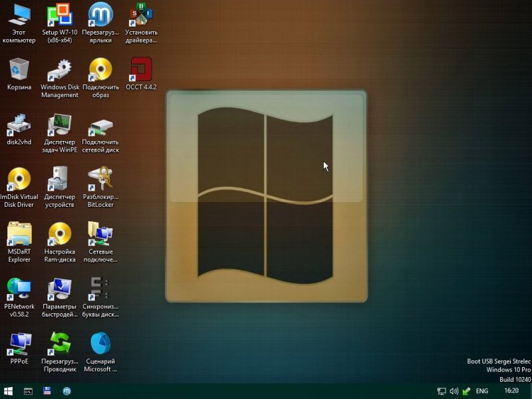Select the Синхронизировать буквы дисков icon

[99, 289]
